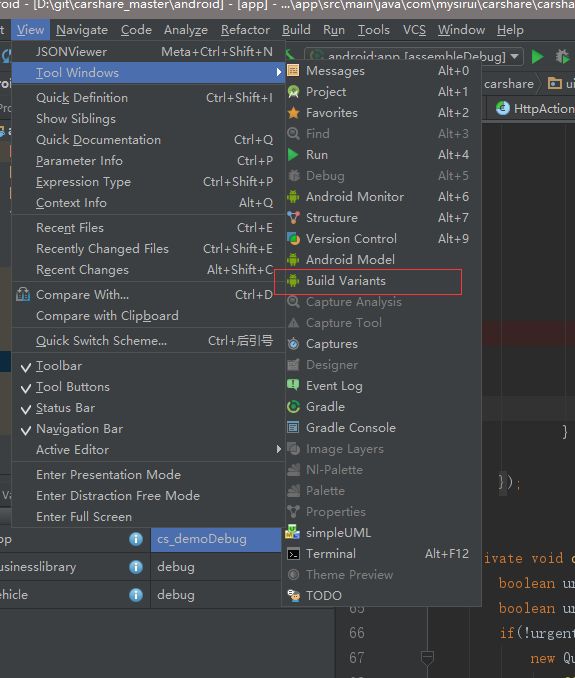Open the Build menu
This screenshot has width=575, height=678.
pos(296,30)
